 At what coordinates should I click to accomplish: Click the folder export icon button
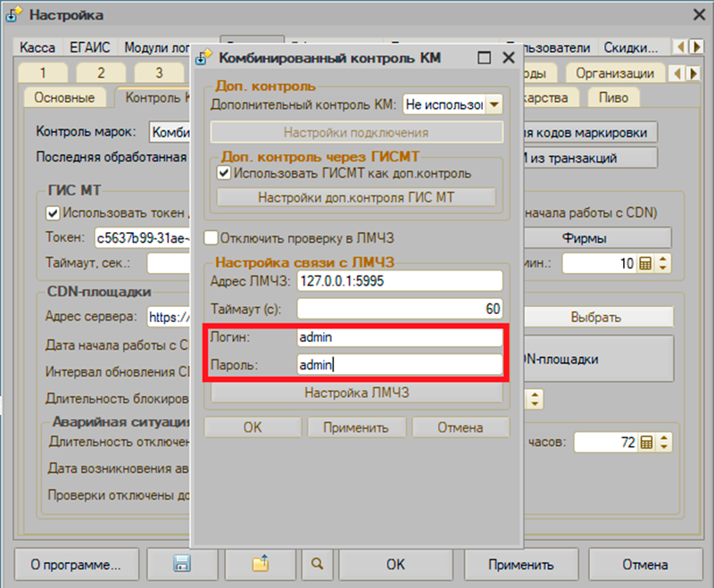click(260, 564)
